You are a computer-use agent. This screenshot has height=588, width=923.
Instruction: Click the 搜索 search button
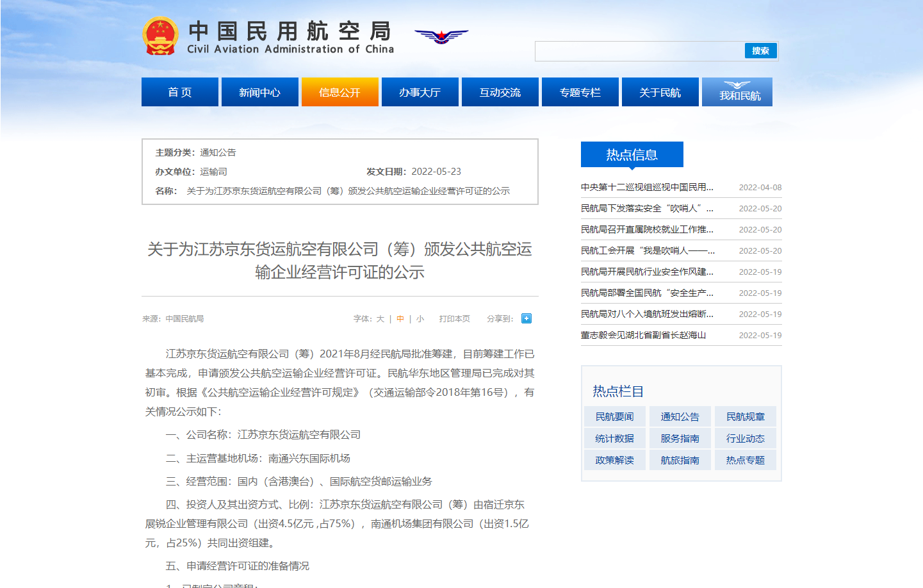click(x=760, y=51)
